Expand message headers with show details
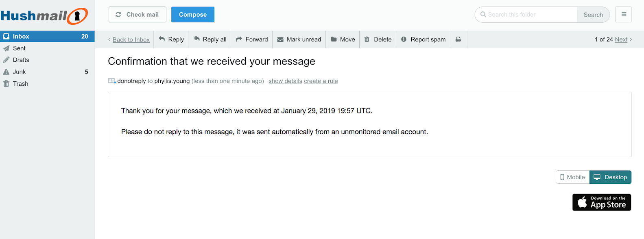The width and height of the screenshot is (644, 239). coord(285,81)
